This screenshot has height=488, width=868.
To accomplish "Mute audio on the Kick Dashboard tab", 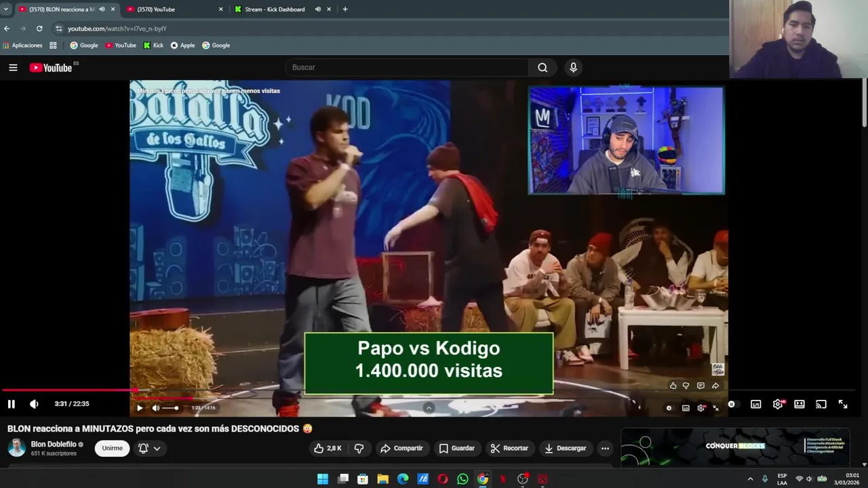I will [318, 9].
